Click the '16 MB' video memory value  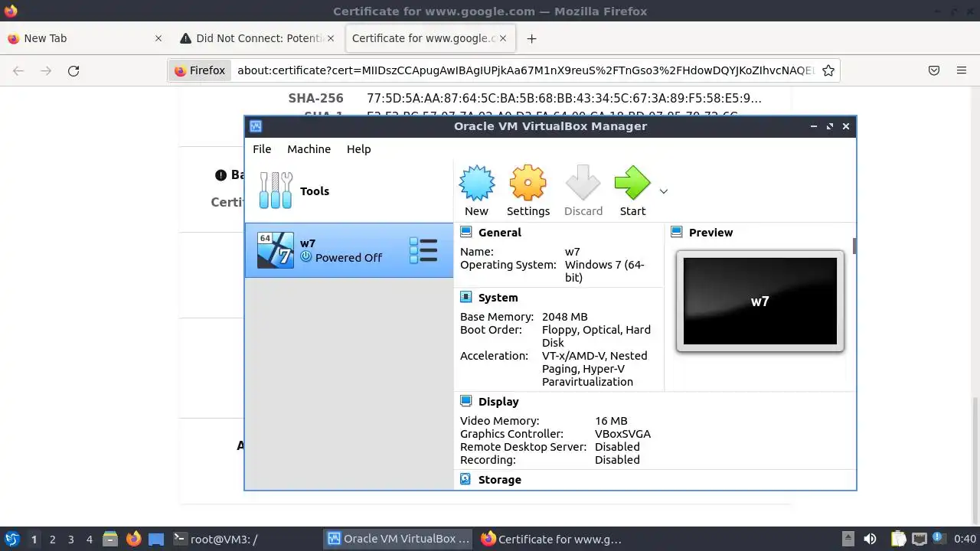[611, 421]
